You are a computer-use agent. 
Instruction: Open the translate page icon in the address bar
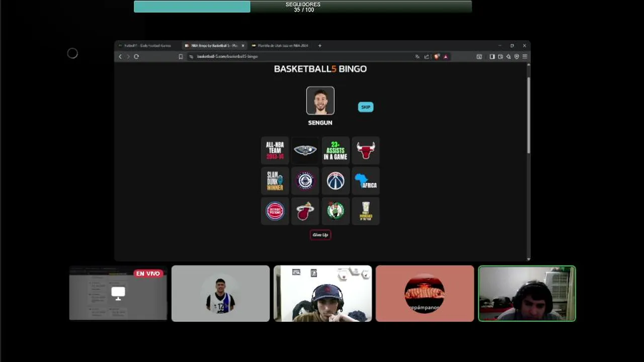point(417,57)
